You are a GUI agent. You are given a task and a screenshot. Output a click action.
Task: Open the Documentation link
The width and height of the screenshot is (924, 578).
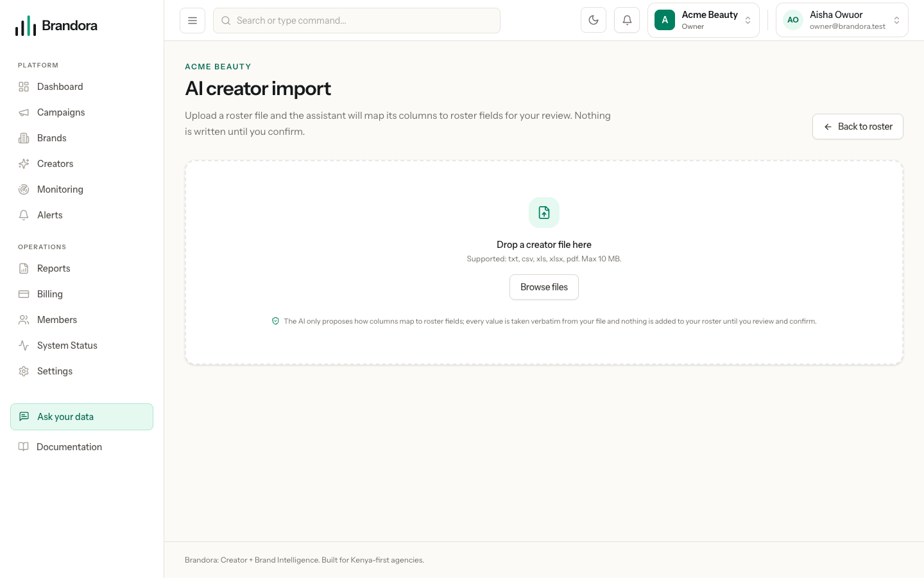pyautogui.click(x=82, y=447)
